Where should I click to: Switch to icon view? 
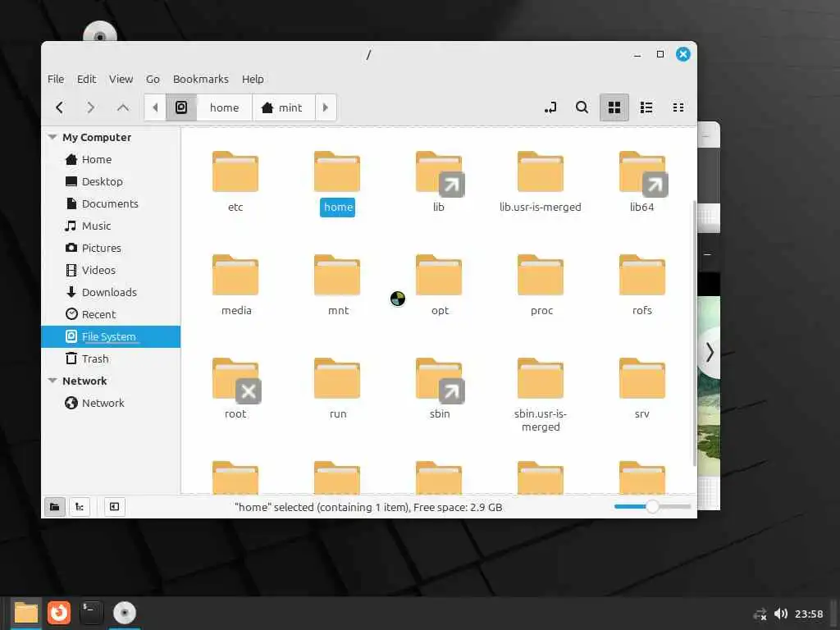614,107
